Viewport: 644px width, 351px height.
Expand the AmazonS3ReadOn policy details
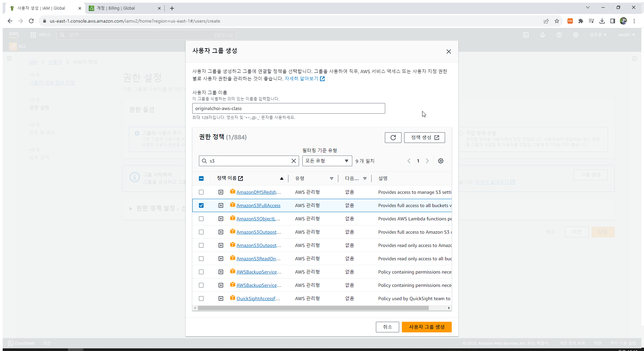point(221,259)
